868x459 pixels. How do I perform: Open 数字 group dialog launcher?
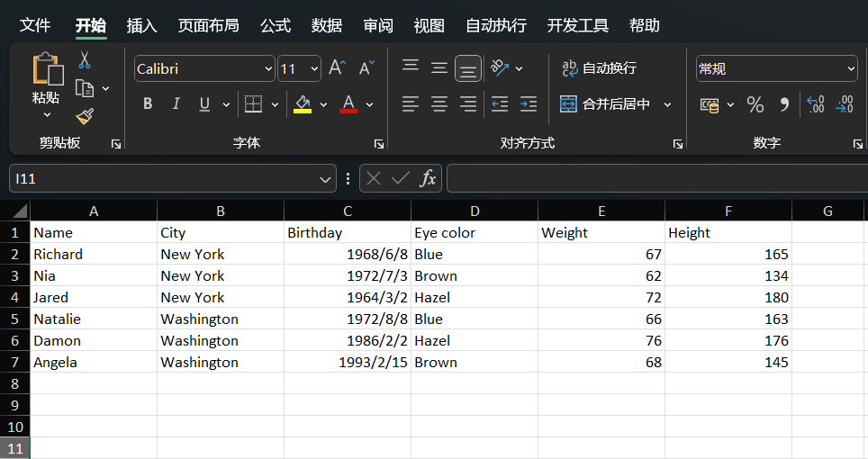pyautogui.click(x=857, y=144)
